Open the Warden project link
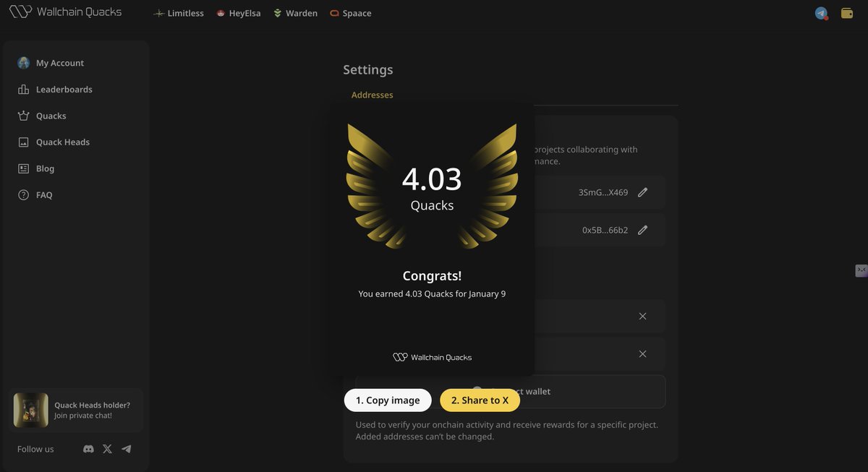Image resolution: width=868 pixels, height=472 pixels. click(295, 13)
